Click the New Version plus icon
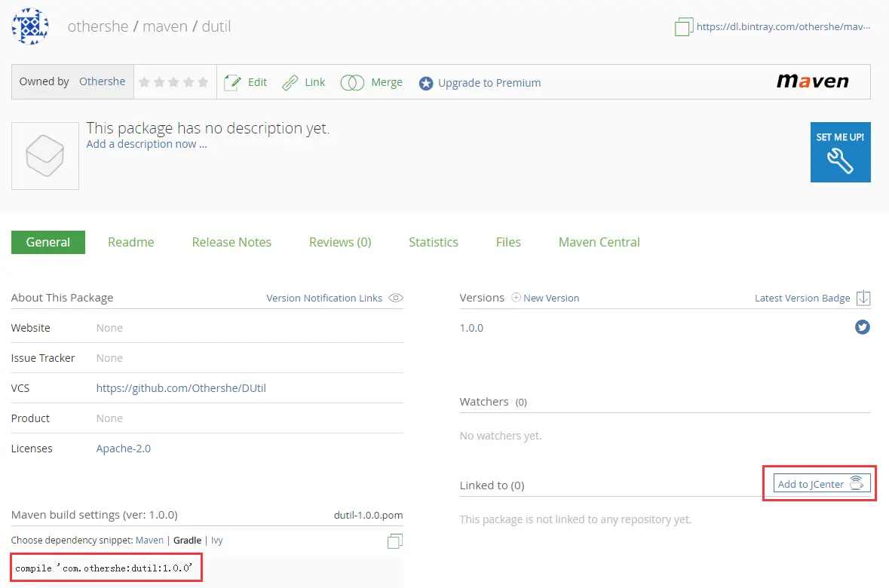 pos(516,297)
